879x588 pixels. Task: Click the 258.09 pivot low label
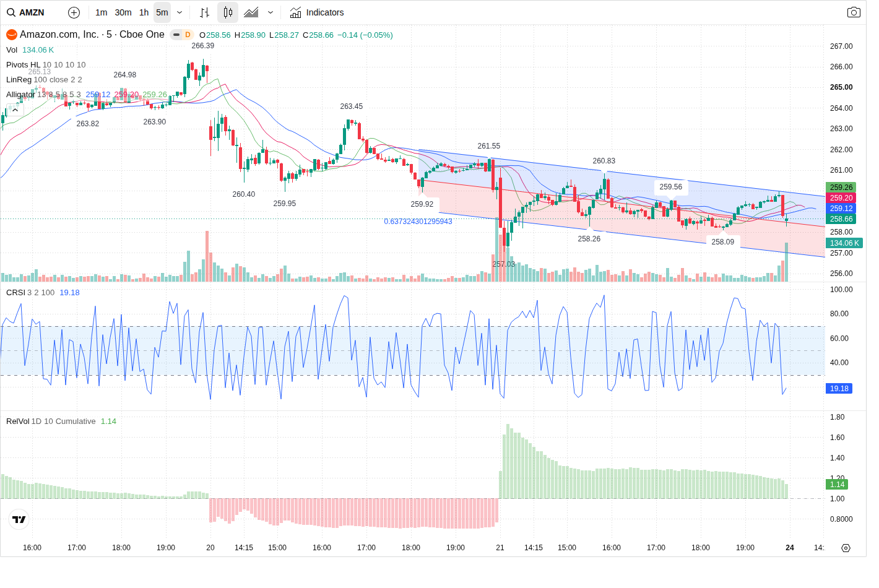(x=723, y=242)
